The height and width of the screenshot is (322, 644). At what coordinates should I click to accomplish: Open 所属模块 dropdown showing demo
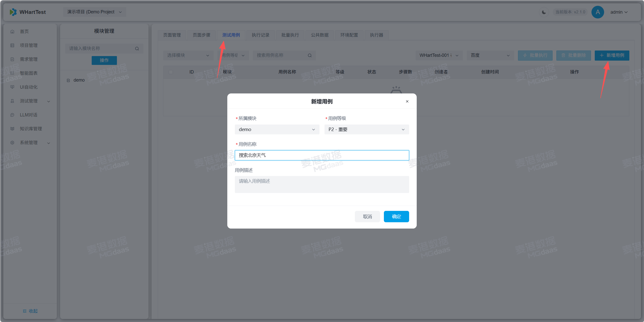[277, 130]
